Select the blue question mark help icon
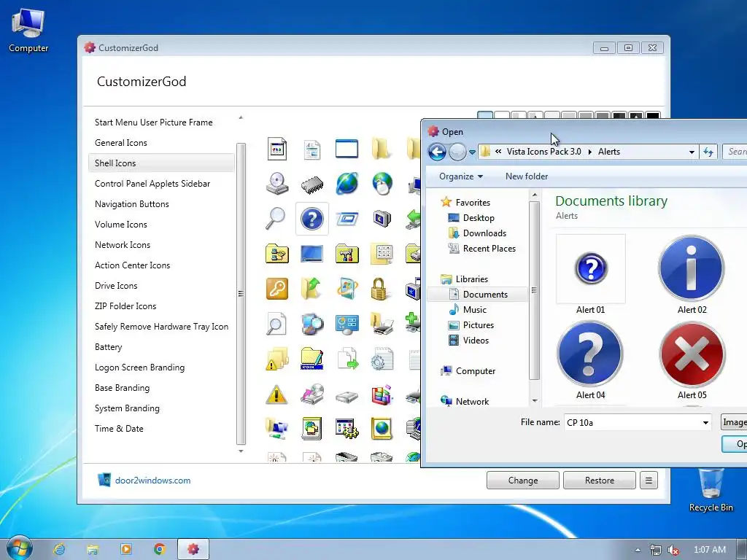 pos(312,219)
